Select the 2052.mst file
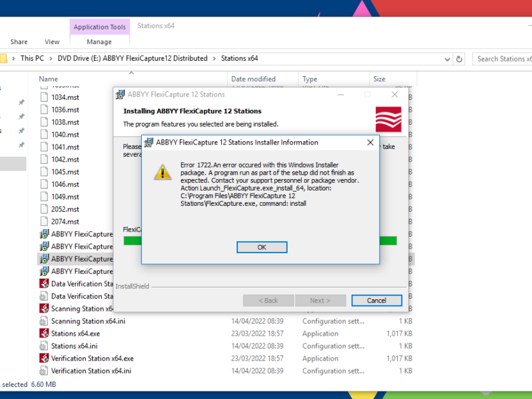The height and width of the screenshot is (399, 532). [x=65, y=209]
